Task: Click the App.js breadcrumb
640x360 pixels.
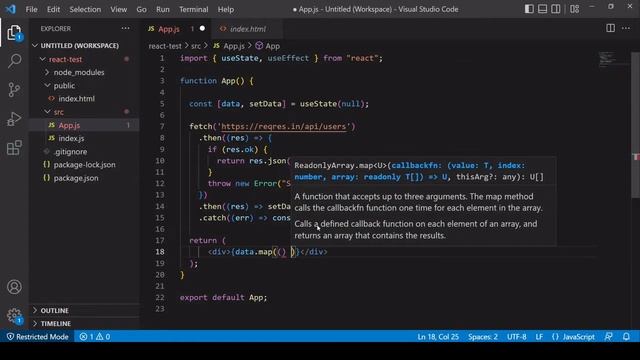Action: coord(229,46)
